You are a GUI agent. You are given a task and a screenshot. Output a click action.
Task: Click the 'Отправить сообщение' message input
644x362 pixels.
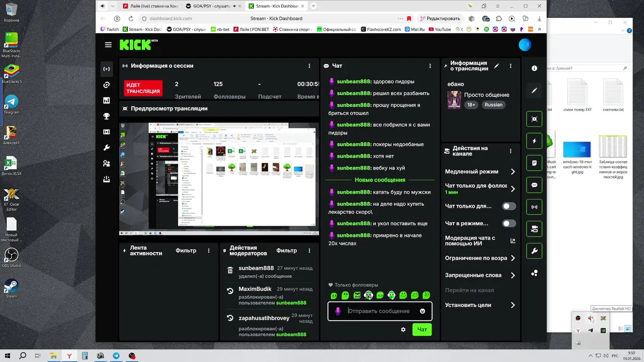(380, 311)
